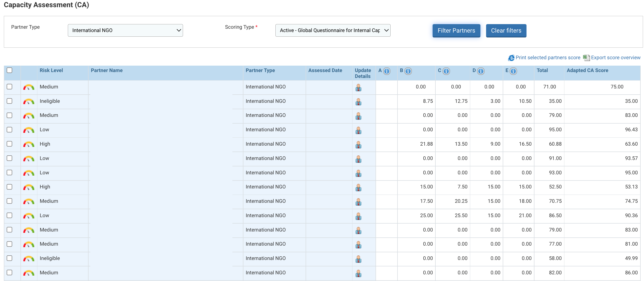644x281 pixels.
Task: Click the D score 3.00
Action: (495, 101)
